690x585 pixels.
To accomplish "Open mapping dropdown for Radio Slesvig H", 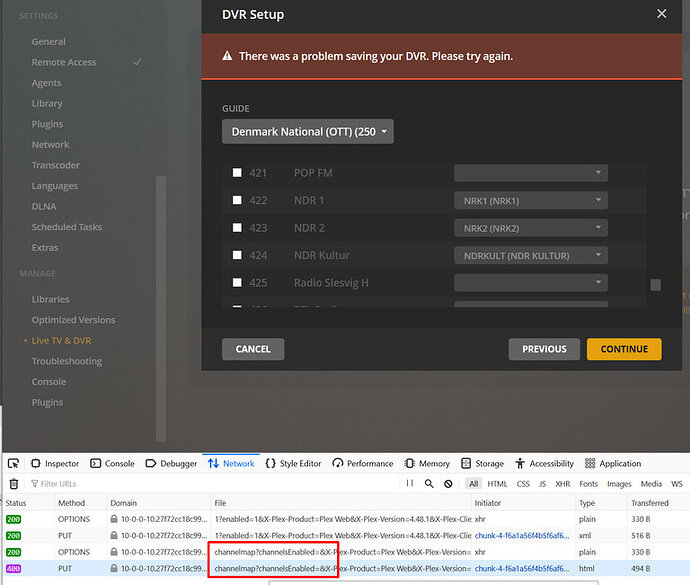I will point(531,283).
